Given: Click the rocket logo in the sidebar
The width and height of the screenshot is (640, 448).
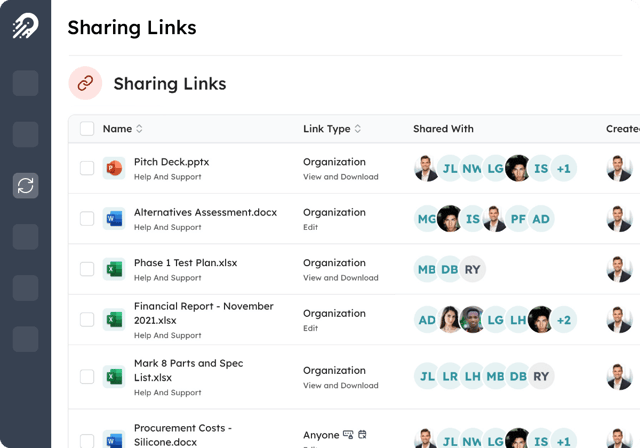Looking at the screenshot, I should tap(25, 27).
